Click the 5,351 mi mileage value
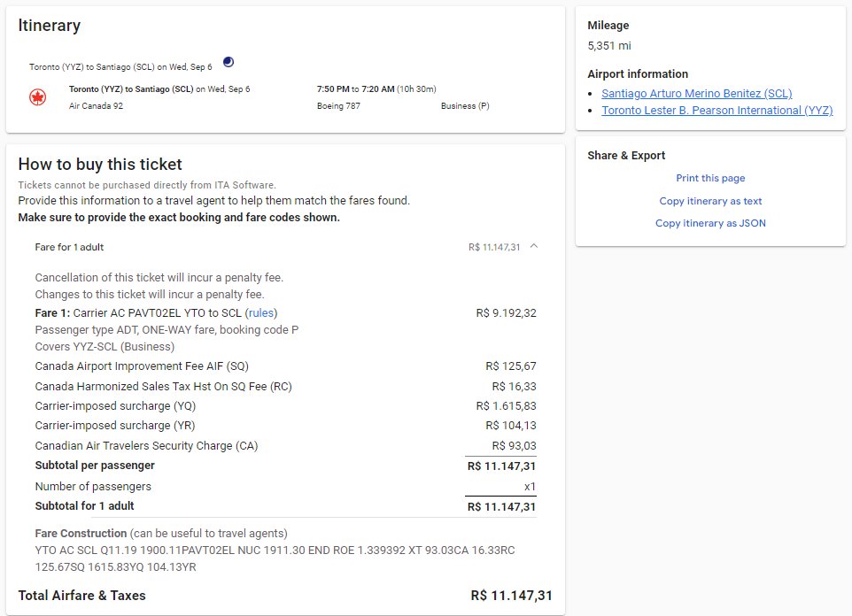Image resolution: width=852 pixels, height=616 pixels. [609, 46]
